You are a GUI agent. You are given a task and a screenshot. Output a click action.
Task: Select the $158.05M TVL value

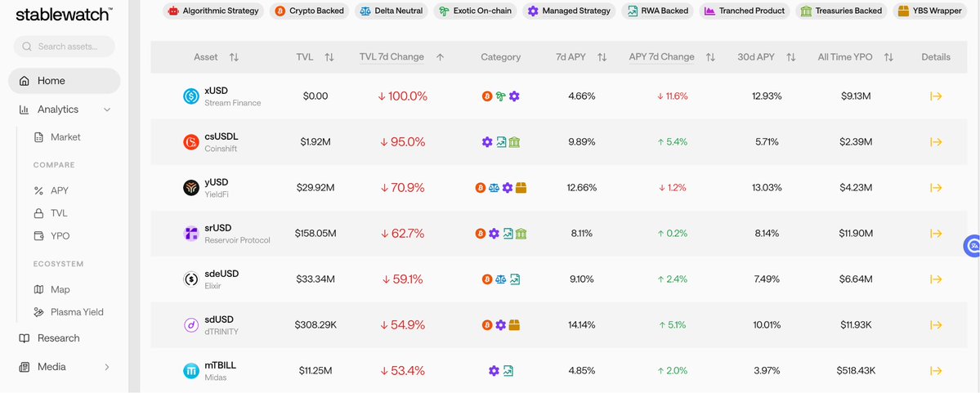315,233
